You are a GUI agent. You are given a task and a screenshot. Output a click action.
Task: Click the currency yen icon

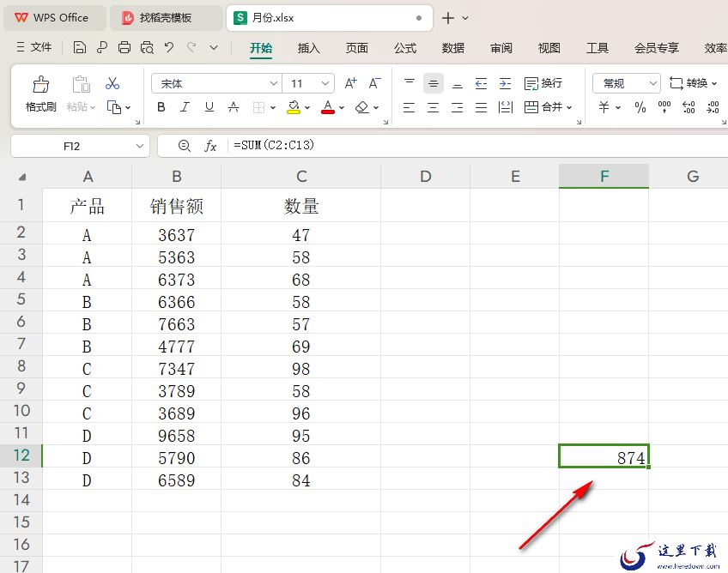coord(604,107)
